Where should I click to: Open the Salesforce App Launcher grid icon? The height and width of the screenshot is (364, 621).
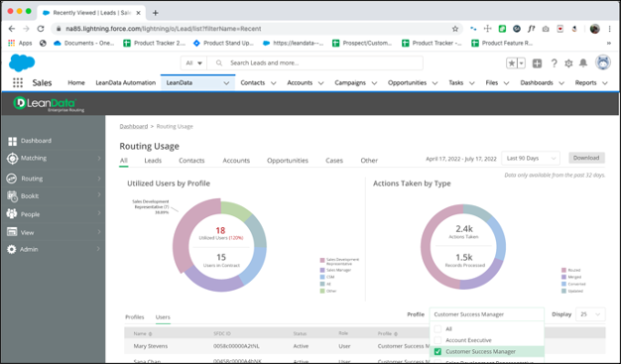[18, 82]
